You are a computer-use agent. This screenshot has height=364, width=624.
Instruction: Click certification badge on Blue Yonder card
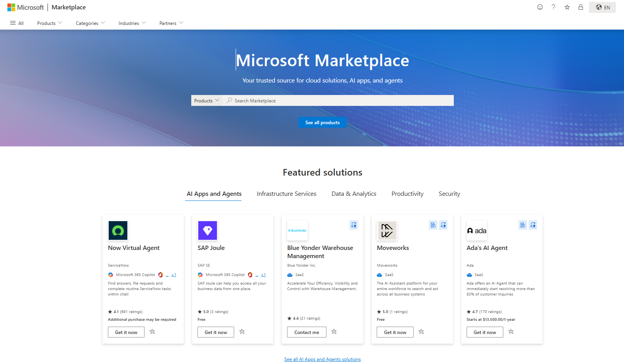(x=354, y=225)
